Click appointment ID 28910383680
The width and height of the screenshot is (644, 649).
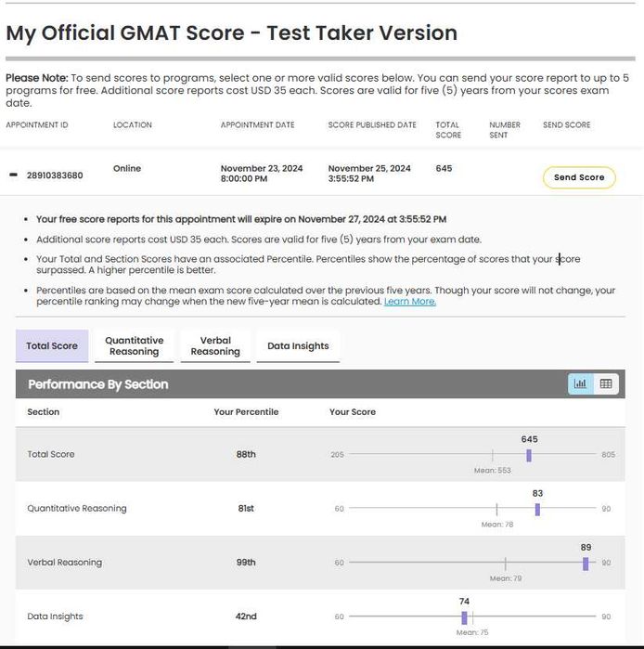[x=55, y=175]
